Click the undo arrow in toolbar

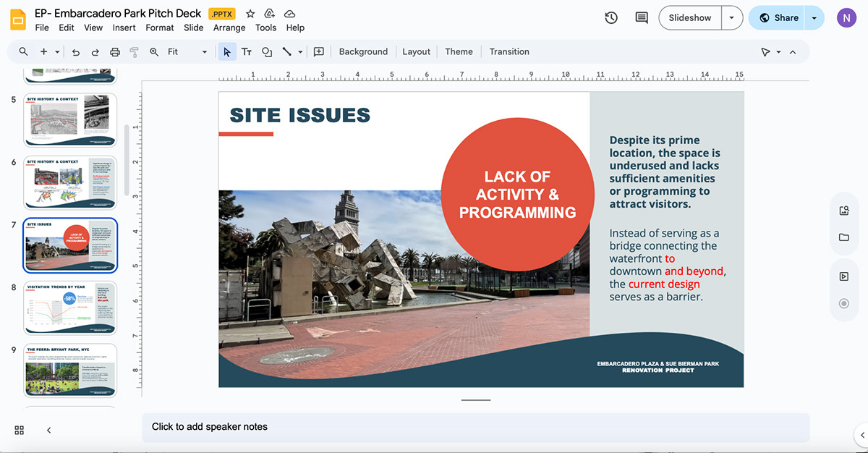click(x=76, y=52)
